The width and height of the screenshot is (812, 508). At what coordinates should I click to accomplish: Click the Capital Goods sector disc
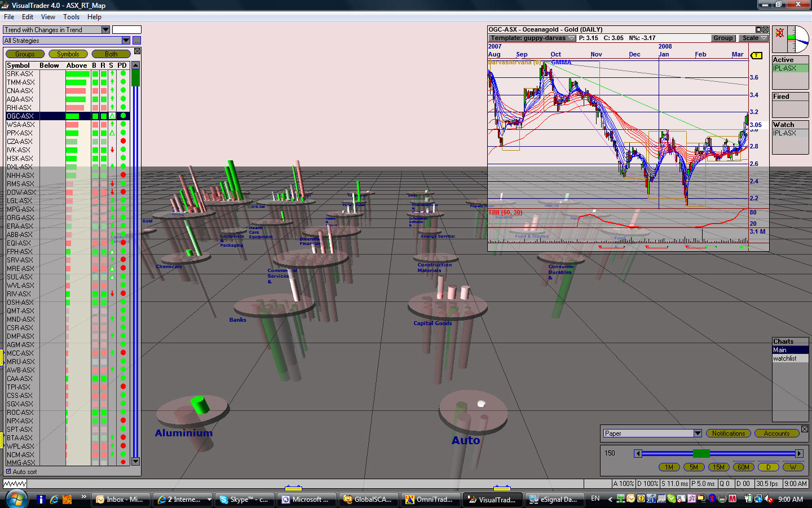click(447, 306)
